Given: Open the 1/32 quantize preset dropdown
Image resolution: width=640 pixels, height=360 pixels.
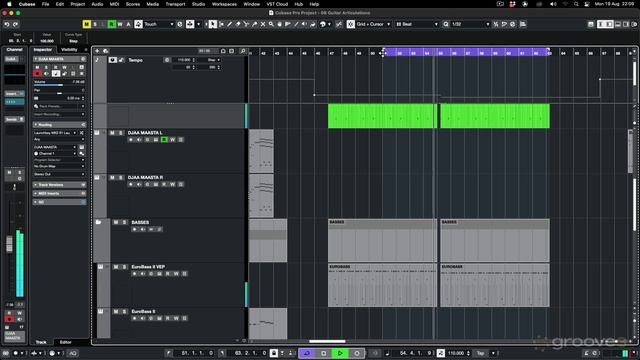Looking at the screenshot, I should [470, 24].
